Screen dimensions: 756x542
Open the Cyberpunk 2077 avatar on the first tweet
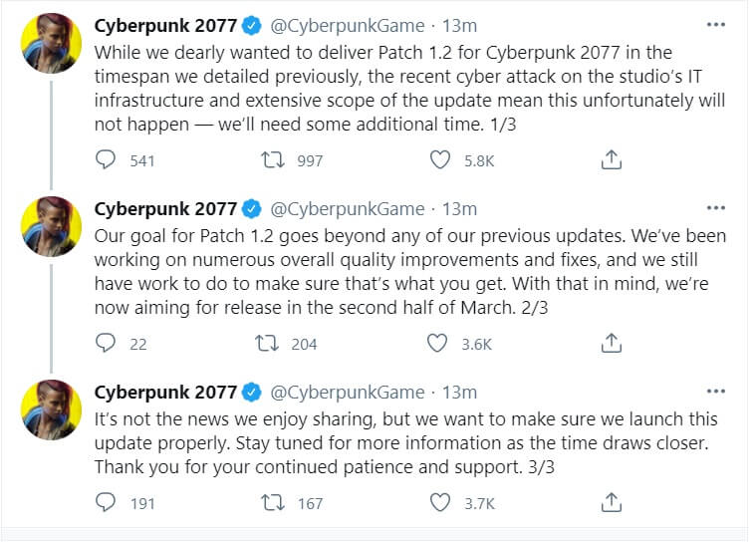pos(51,43)
